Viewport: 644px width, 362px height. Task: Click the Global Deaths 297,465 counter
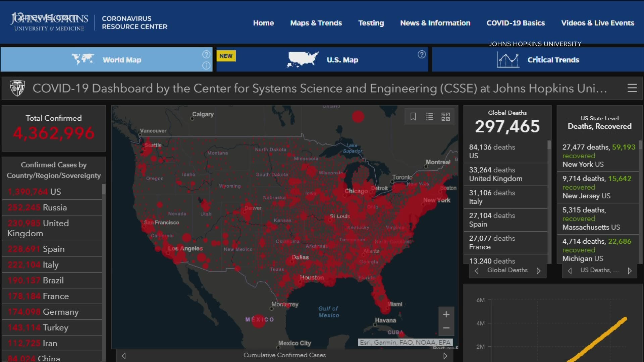pos(507,127)
